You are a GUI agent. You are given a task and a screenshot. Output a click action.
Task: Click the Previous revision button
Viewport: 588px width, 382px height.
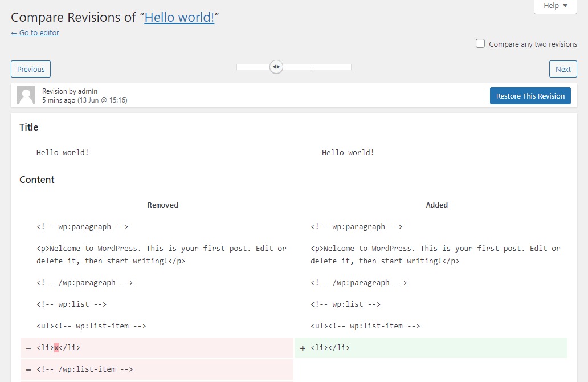[31, 69]
